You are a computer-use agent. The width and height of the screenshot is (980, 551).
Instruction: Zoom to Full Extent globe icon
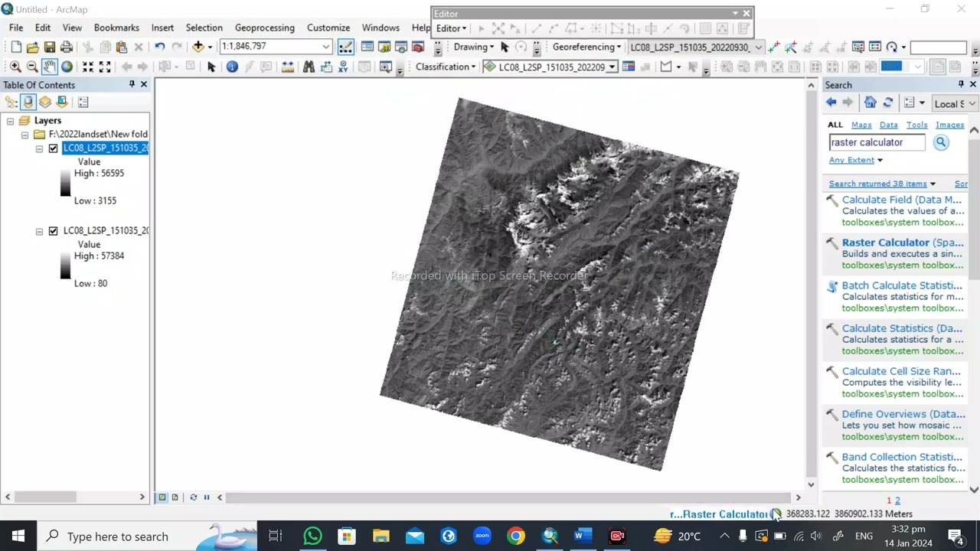67,67
